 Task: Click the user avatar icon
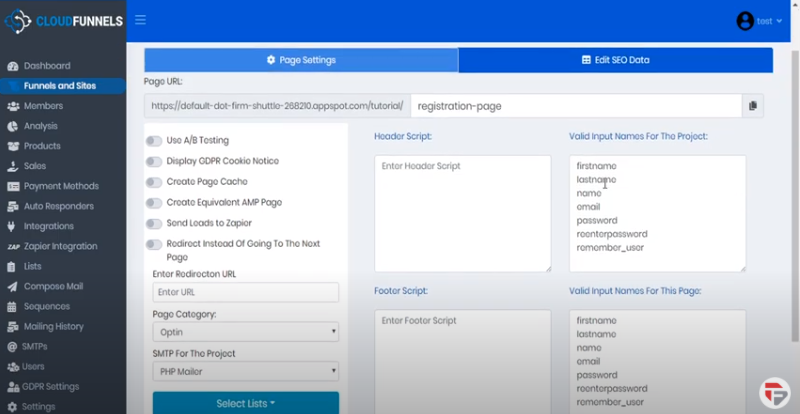click(x=745, y=20)
